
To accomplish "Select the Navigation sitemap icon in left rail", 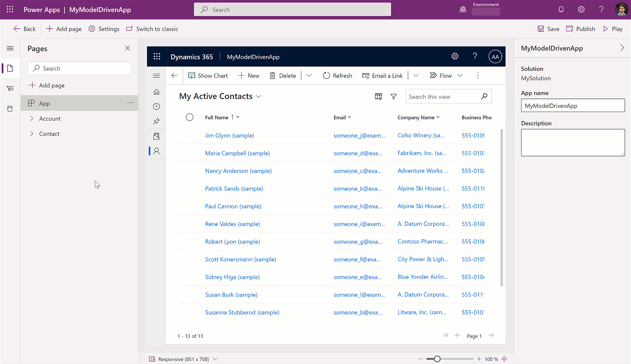I will (x=10, y=88).
